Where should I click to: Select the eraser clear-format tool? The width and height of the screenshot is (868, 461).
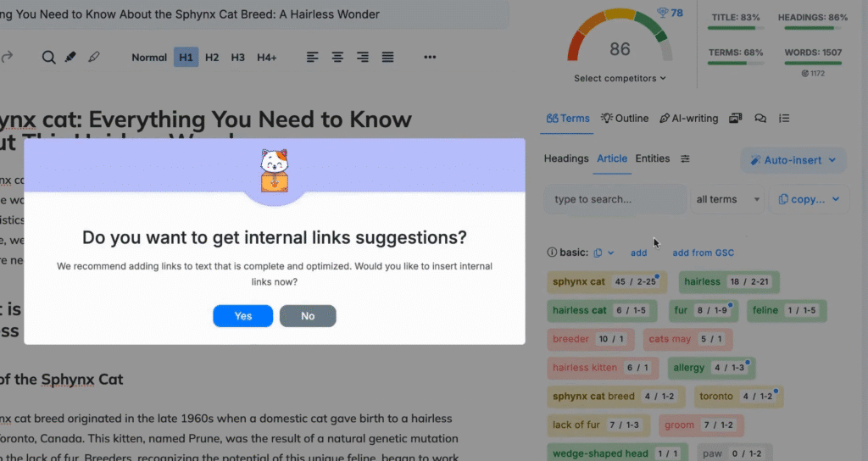click(94, 57)
